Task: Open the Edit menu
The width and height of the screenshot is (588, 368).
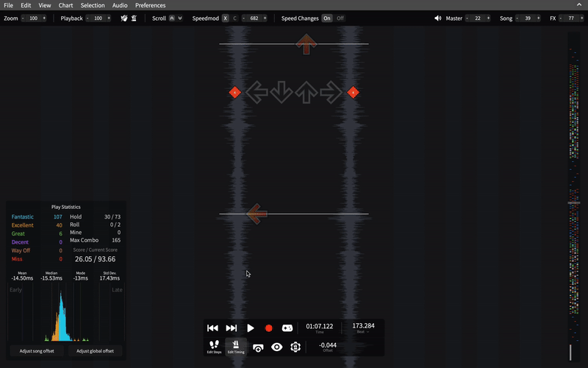Action: pos(26,5)
